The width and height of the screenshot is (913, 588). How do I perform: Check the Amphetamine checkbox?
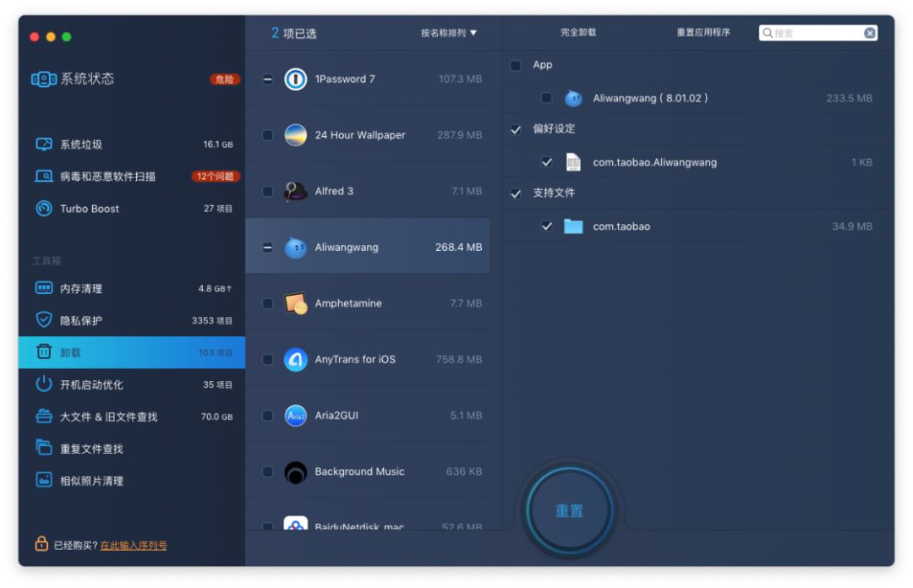(x=267, y=303)
